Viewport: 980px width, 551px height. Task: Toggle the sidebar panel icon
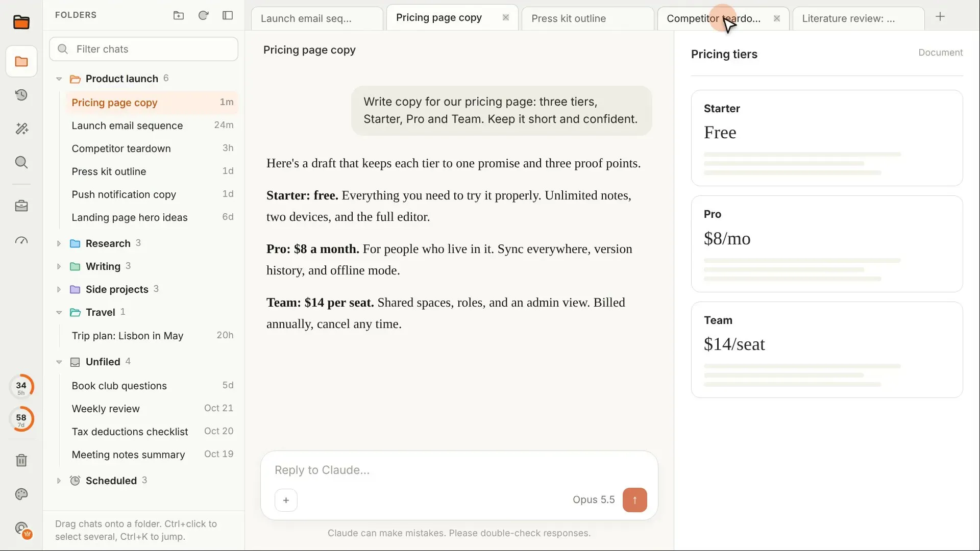click(x=228, y=15)
